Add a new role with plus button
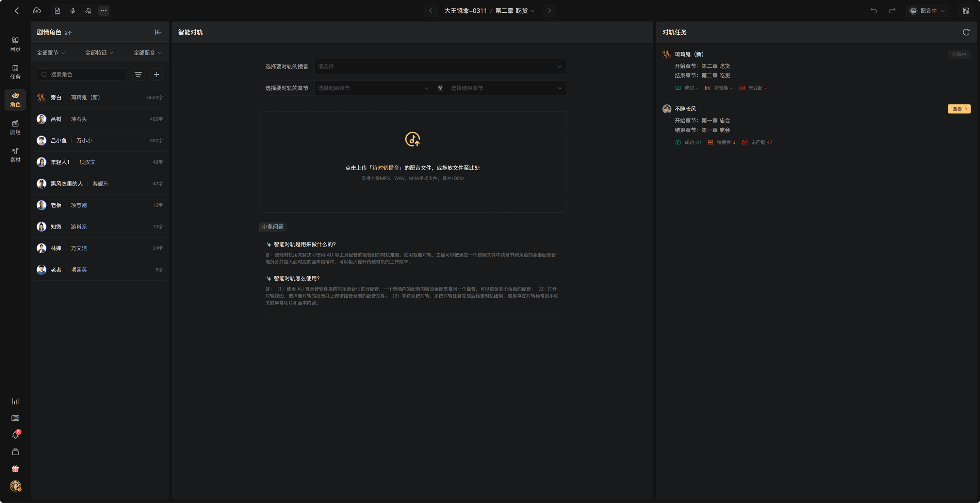 click(x=157, y=75)
